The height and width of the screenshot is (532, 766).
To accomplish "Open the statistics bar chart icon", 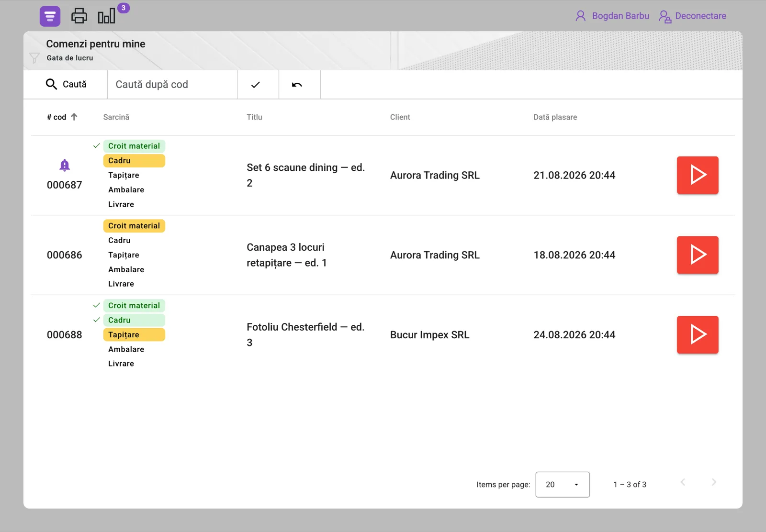I will (x=106, y=16).
